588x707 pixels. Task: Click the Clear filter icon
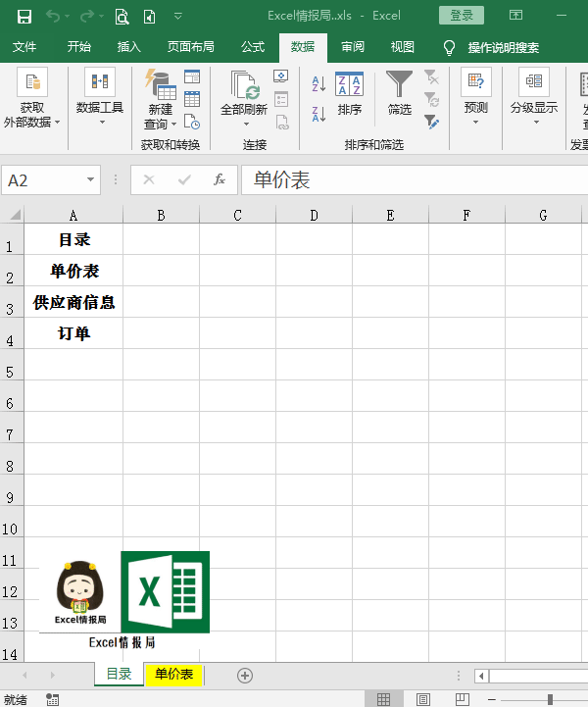pos(431,77)
